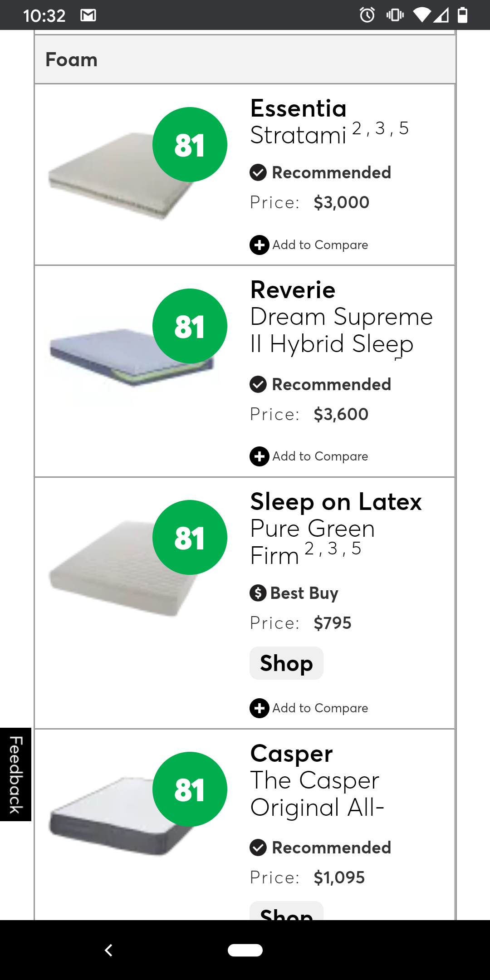Tap the plus icon for Reverie Dream Supreme compare
The width and height of the screenshot is (490, 980).
click(x=259, y=456)
